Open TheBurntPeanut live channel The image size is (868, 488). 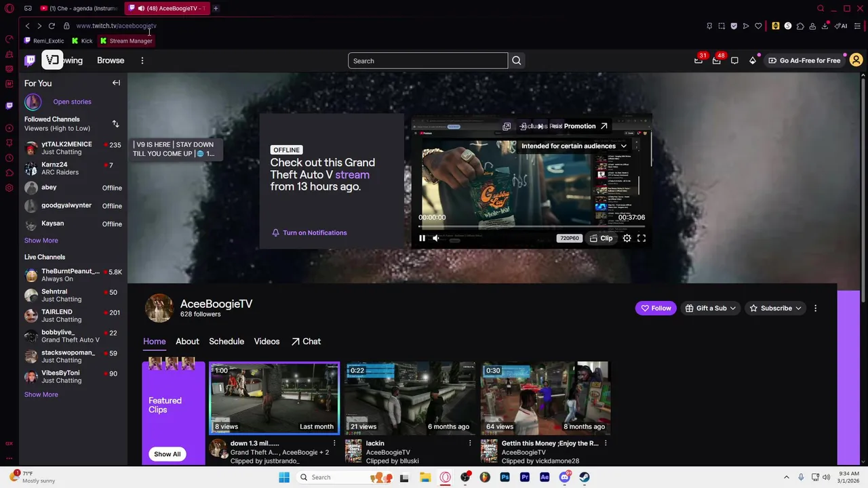pos(73,274)
